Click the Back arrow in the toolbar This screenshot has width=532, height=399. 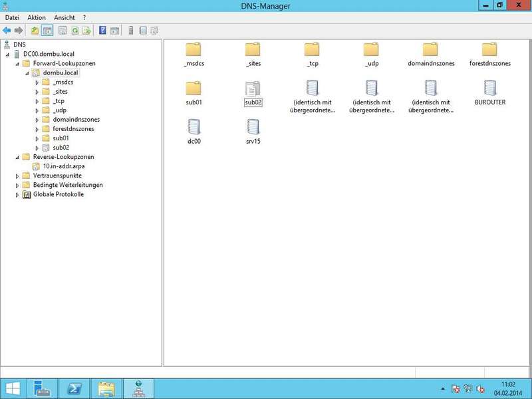coord(7,31)
